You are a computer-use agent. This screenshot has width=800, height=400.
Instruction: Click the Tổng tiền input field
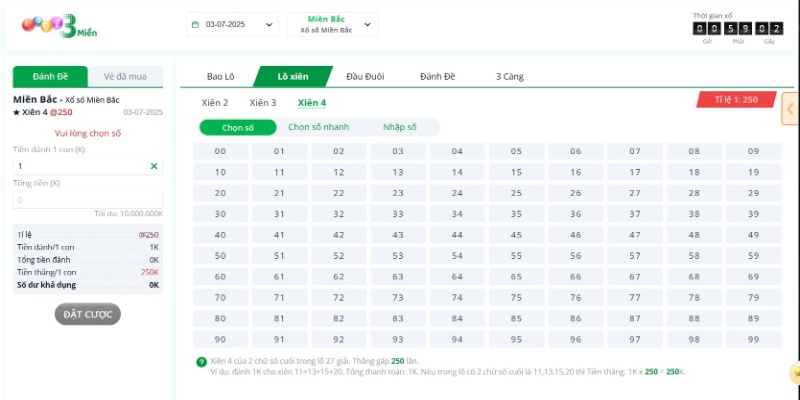click(87, 200)
